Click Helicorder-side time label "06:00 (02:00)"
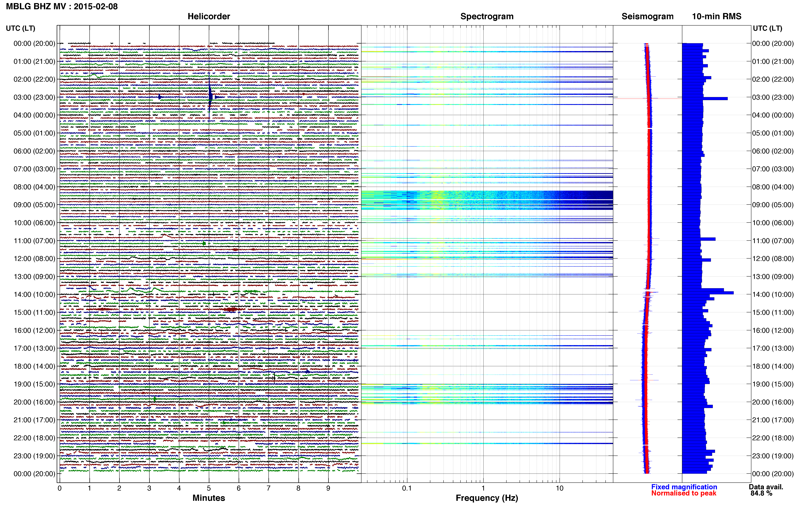 click(34, 151)
